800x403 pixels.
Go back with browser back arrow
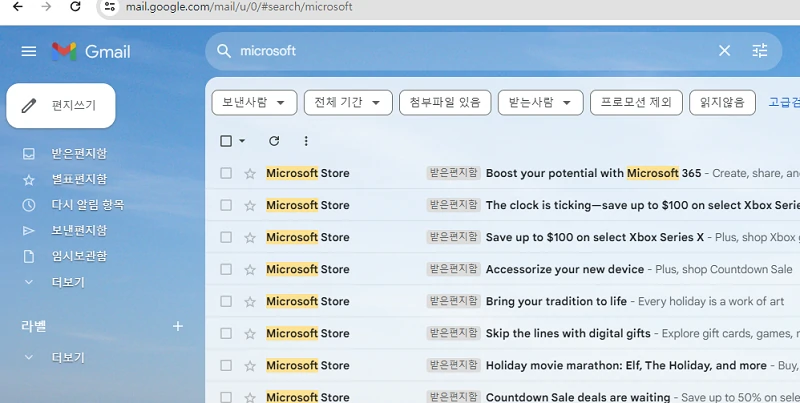[x=18, y=7]
